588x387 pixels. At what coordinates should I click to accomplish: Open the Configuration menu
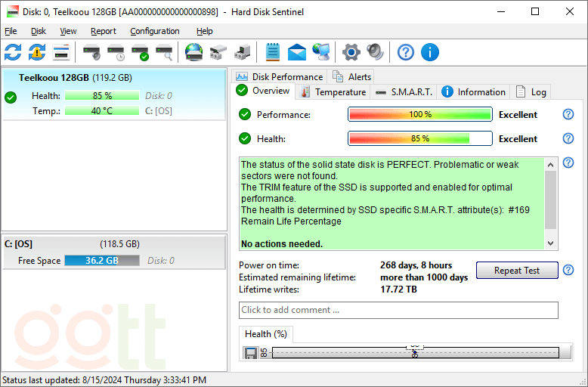tap(154, 31)
